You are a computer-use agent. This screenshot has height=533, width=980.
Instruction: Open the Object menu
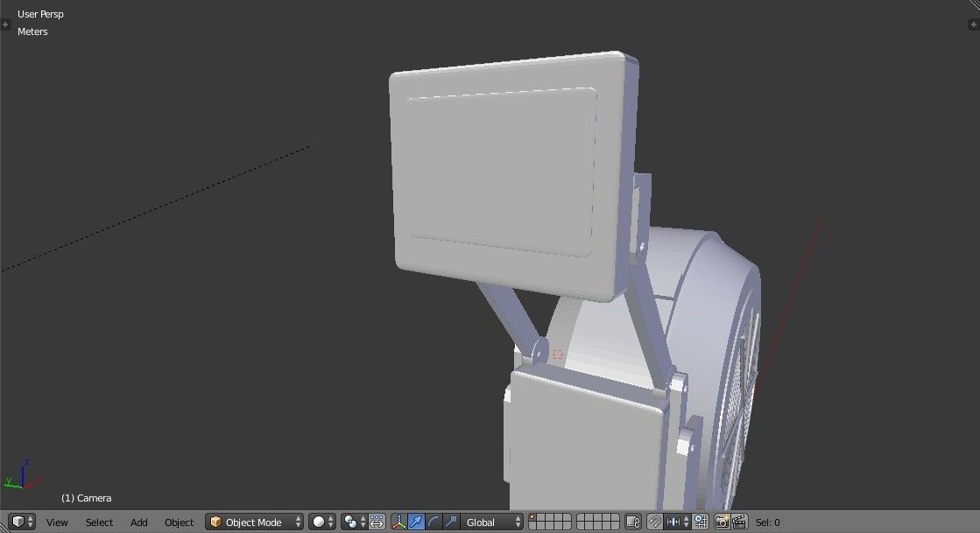[x=179, y=522]
